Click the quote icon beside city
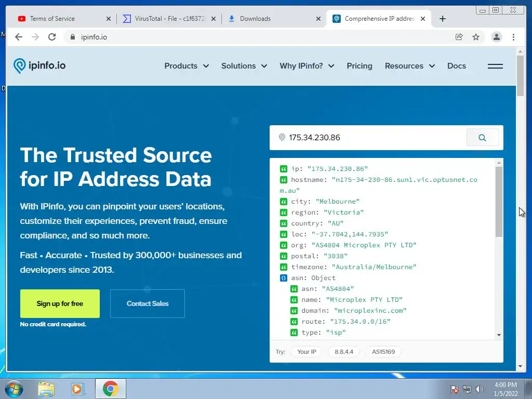 (x=283, y=202)
